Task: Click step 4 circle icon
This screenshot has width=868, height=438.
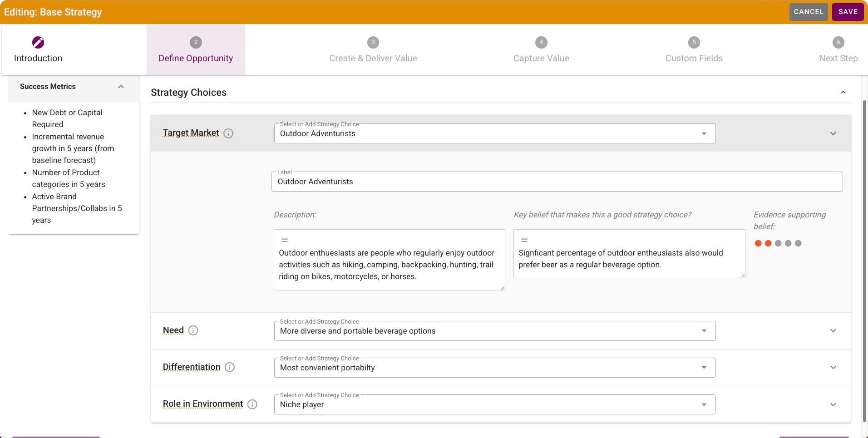Action: click(541, 42)
